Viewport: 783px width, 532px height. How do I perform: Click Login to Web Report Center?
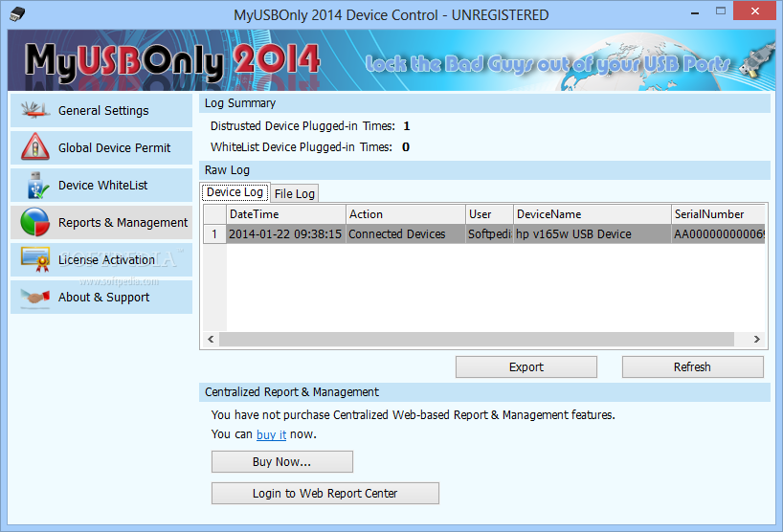[x=325, y=493]
